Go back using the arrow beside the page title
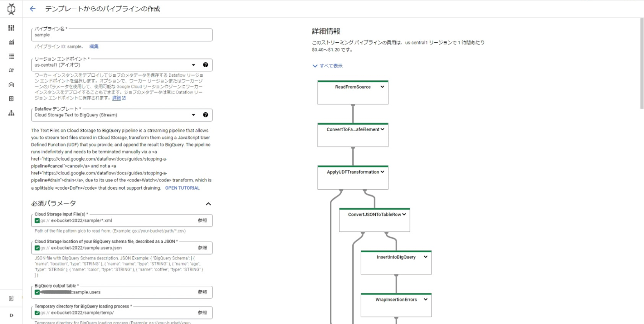Viewport: 644px width, 324px height. point(32,9)
